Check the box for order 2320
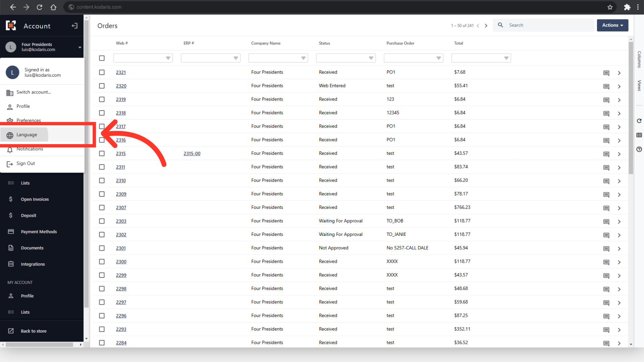 [x=102, y=86]
